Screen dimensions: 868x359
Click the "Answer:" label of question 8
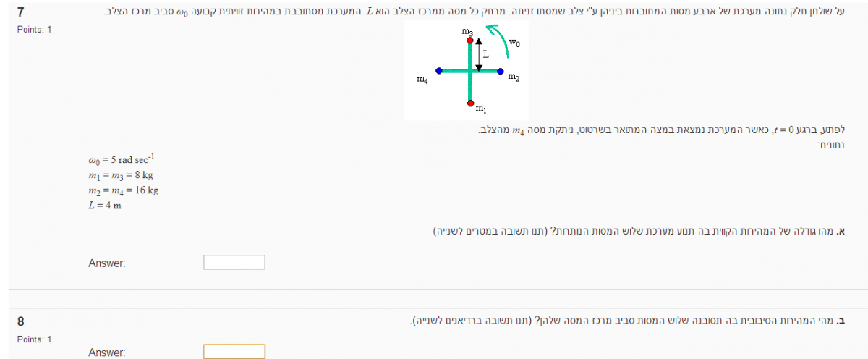[107, 352]
